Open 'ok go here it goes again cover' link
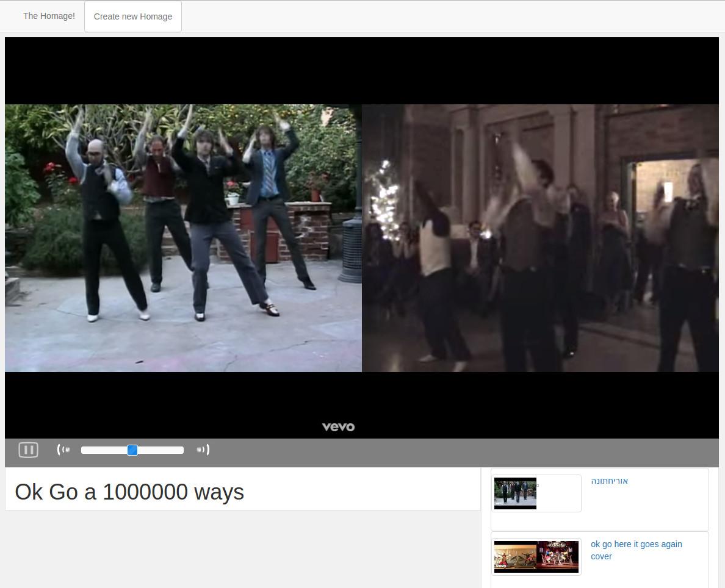725x588 pixels. click(x=637, y=550)
